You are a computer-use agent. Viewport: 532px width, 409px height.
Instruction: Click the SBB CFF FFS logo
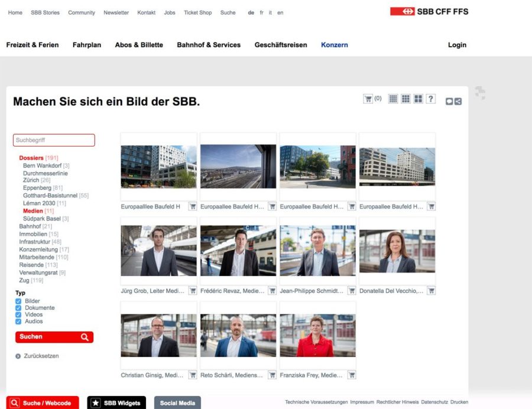coord(429,12)
